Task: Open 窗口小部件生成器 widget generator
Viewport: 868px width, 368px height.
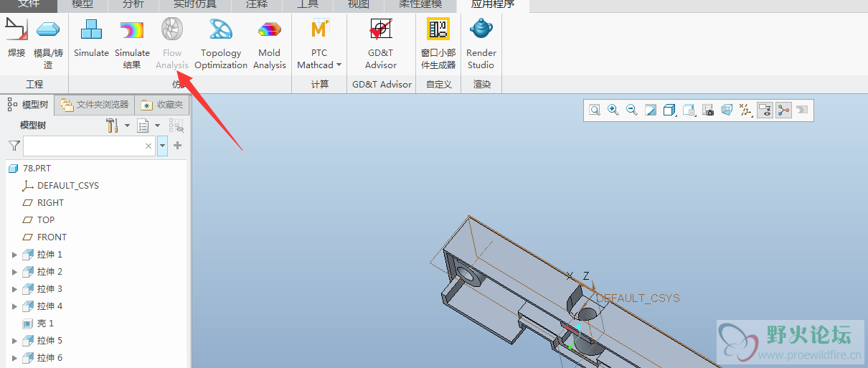Action: pos(438,43)
